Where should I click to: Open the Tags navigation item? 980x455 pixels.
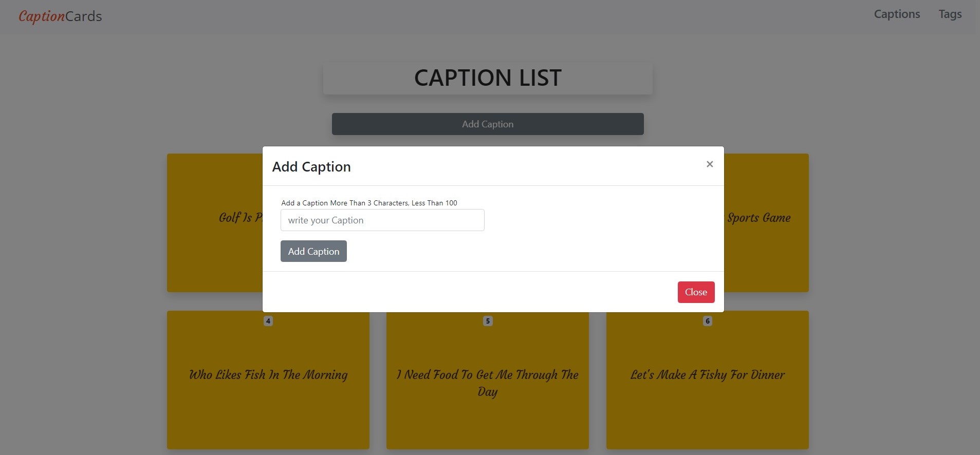coord(950,14)
